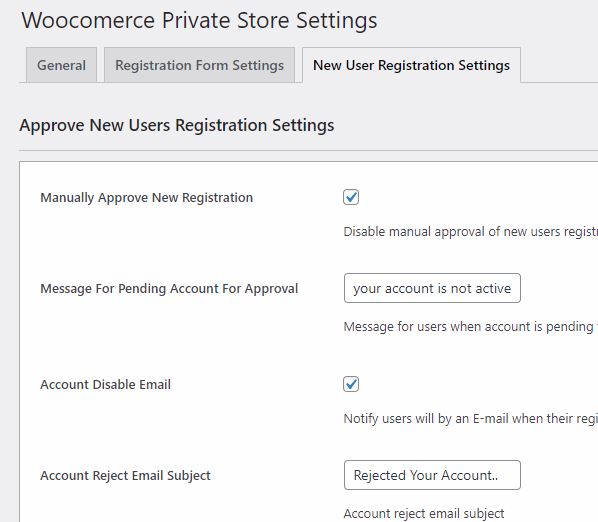Screen dimensions: 598x522
Task: Click the 'Message for users when account is pending' hint
Action: click(471, 327)
